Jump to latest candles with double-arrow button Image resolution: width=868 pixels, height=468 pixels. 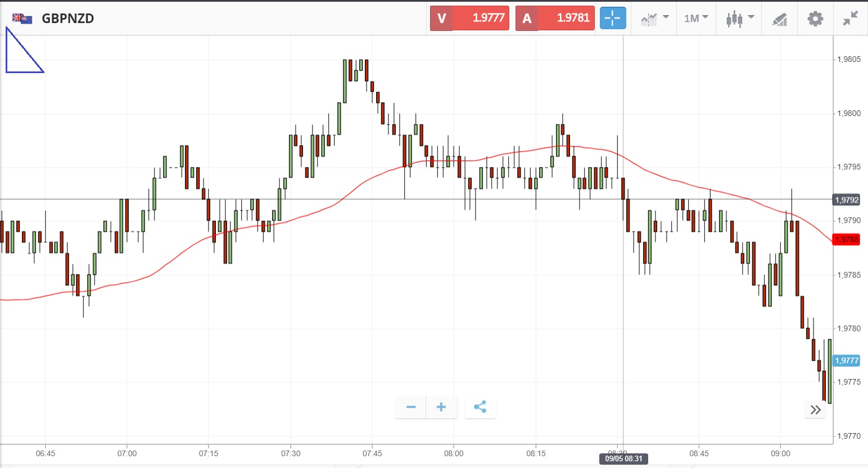(x=816, y=410)
